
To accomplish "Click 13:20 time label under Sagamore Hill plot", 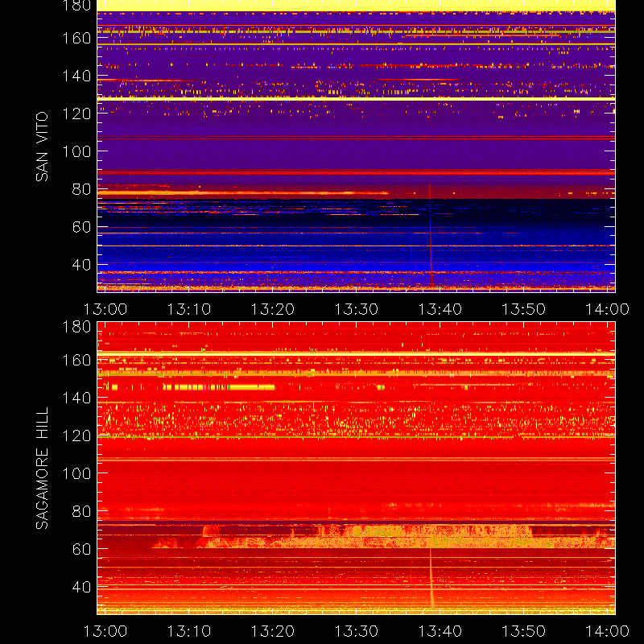I will coord(273,631).
